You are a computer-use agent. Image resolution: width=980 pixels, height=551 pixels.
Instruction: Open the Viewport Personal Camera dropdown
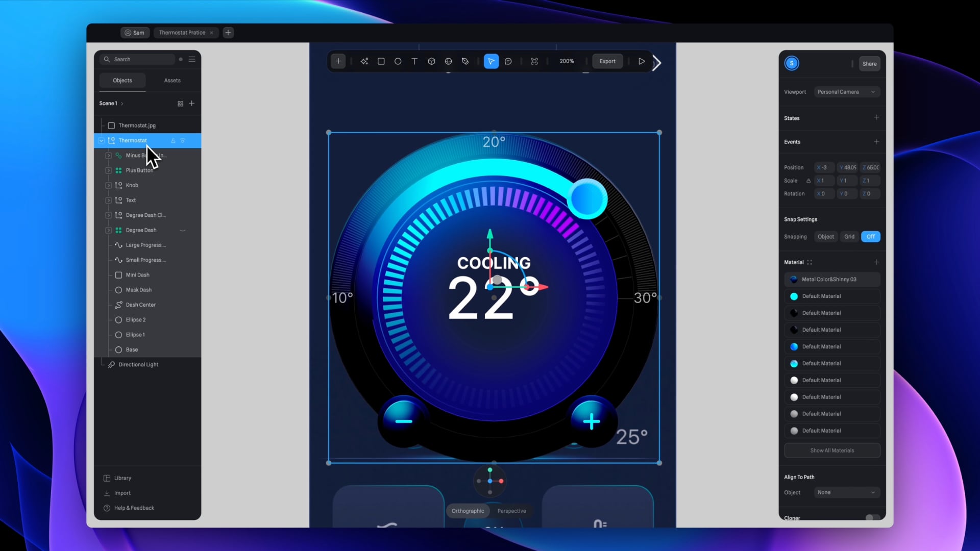(846, 92)
